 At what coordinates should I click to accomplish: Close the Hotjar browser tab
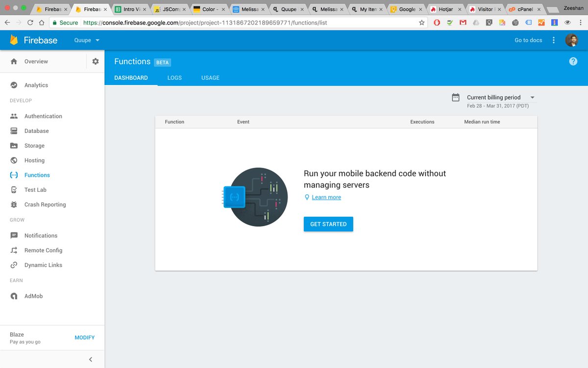460,9
